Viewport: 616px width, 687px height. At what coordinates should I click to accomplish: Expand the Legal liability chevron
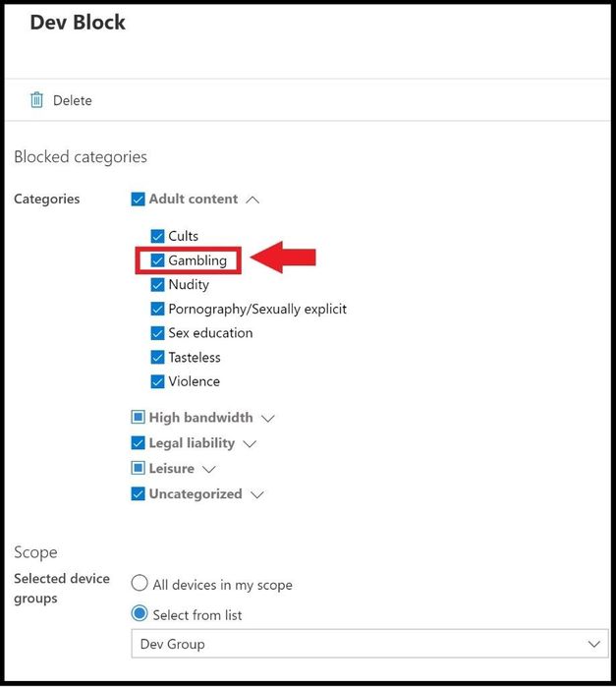[x=250, y=444]
